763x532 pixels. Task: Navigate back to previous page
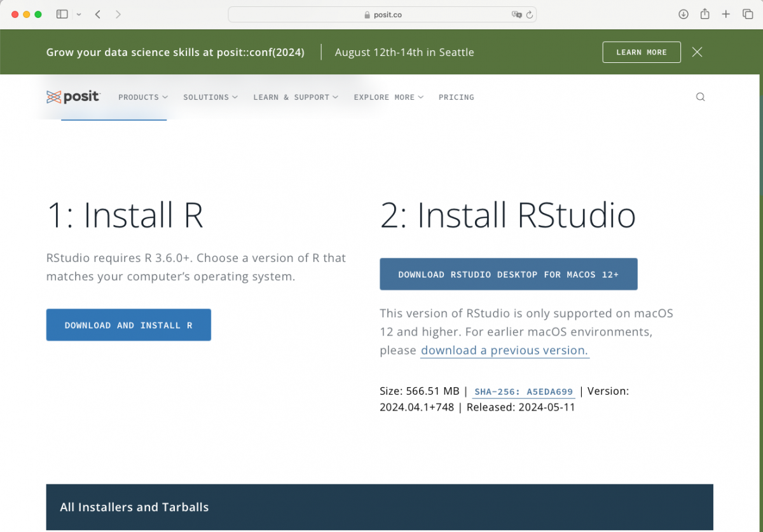(97, 13)
